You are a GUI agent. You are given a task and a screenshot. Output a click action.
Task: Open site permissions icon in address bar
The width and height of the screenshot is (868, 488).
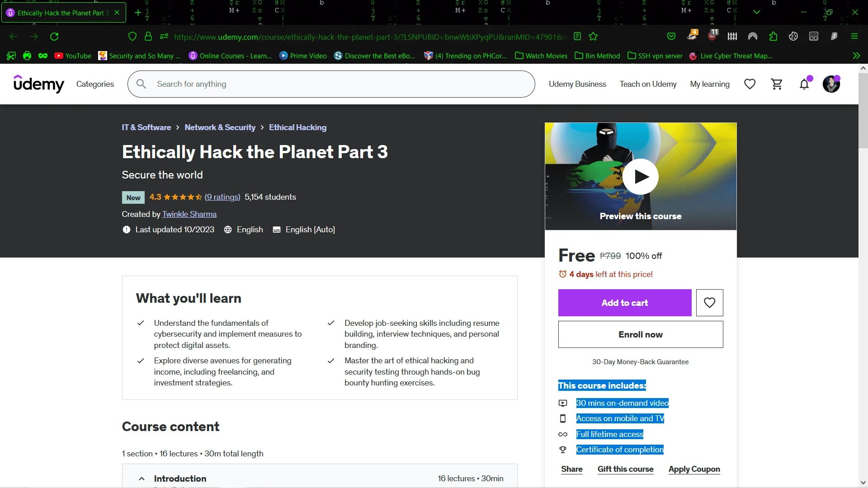164,37
